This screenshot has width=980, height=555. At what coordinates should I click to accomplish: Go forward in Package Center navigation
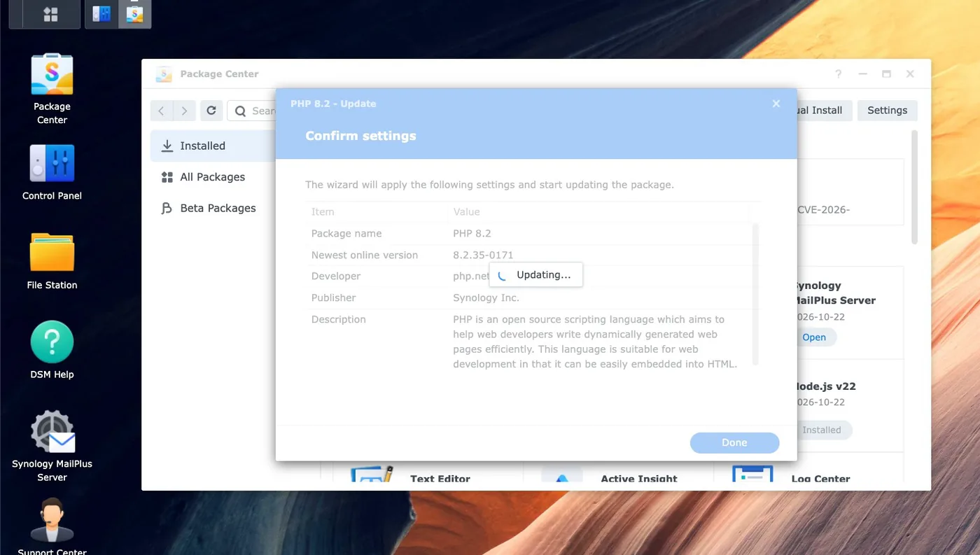184,111
